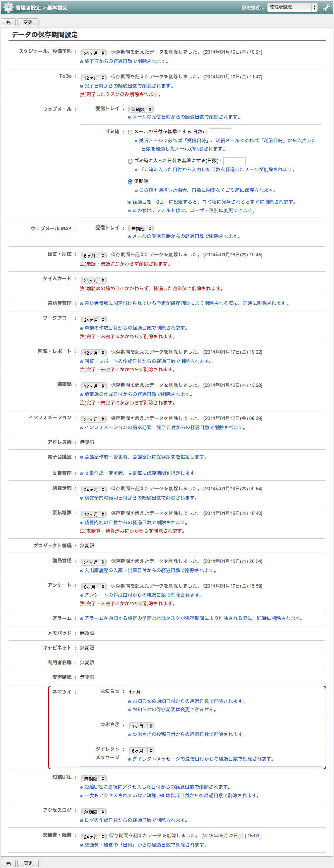The height and width of the screenshot is (868, 334).
Task: Expand the スケジュール、設備予約 retention period dropdown
Action: coord(94,53)
